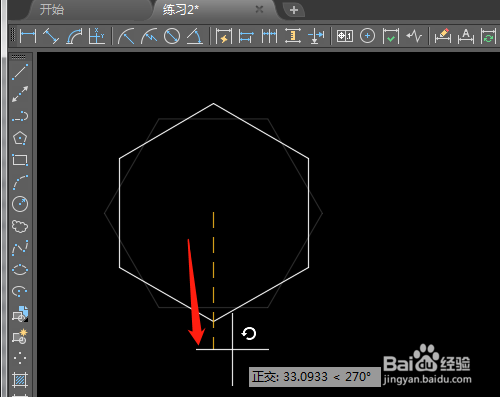
Task: Select the Arc tool
Action: click(x=20, y=182)
